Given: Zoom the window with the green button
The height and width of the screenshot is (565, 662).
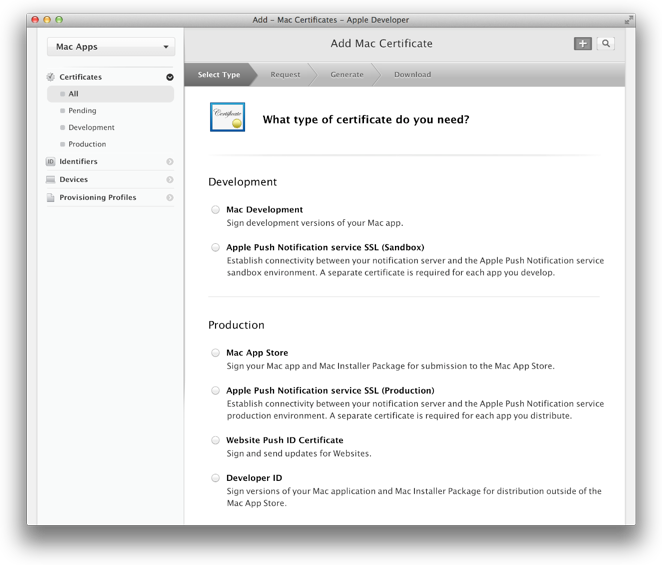Looking at the screenshot, I should (59, 19).
